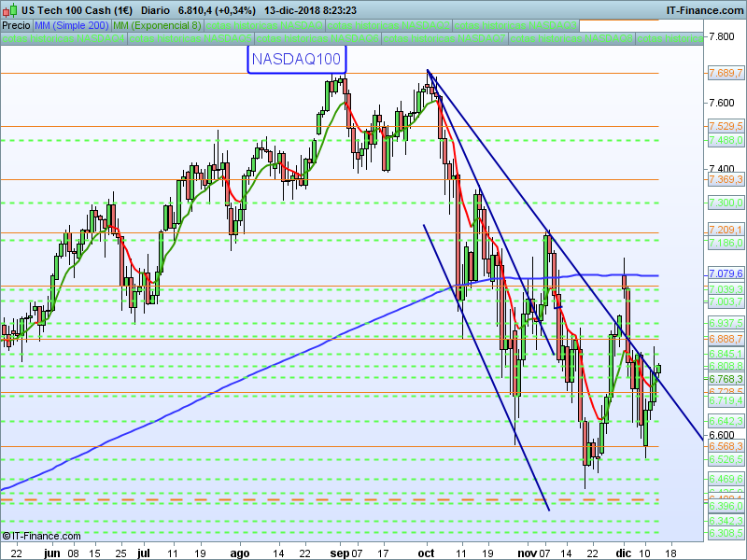
Task: Click the nov month label on time axis
Action: tap(528, 553)
